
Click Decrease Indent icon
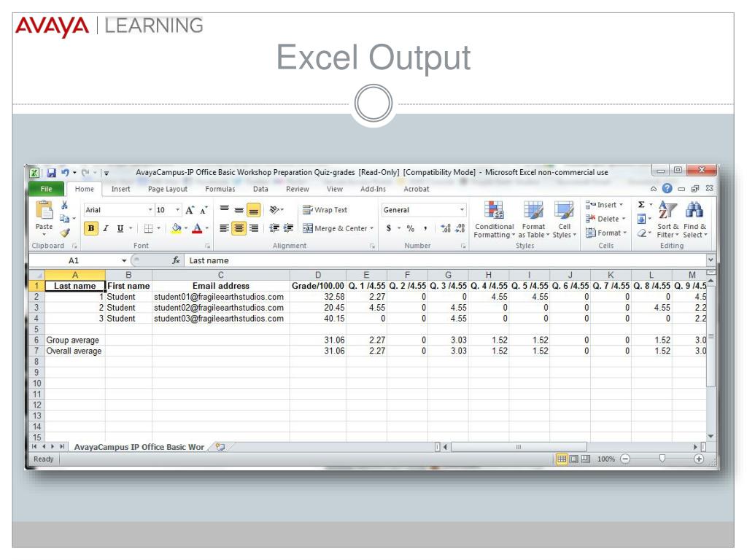pyautogui.click(x=274, y=228)
